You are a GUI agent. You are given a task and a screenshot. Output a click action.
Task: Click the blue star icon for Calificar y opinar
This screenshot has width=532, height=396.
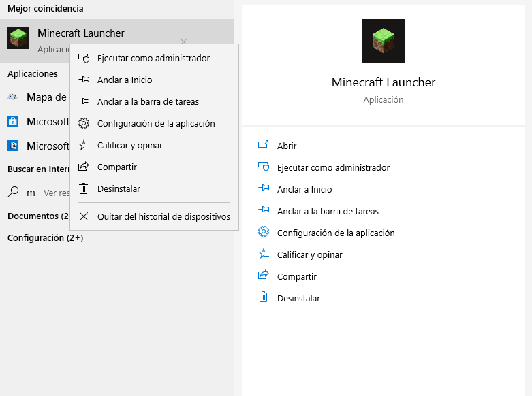[x=264, y=253]
